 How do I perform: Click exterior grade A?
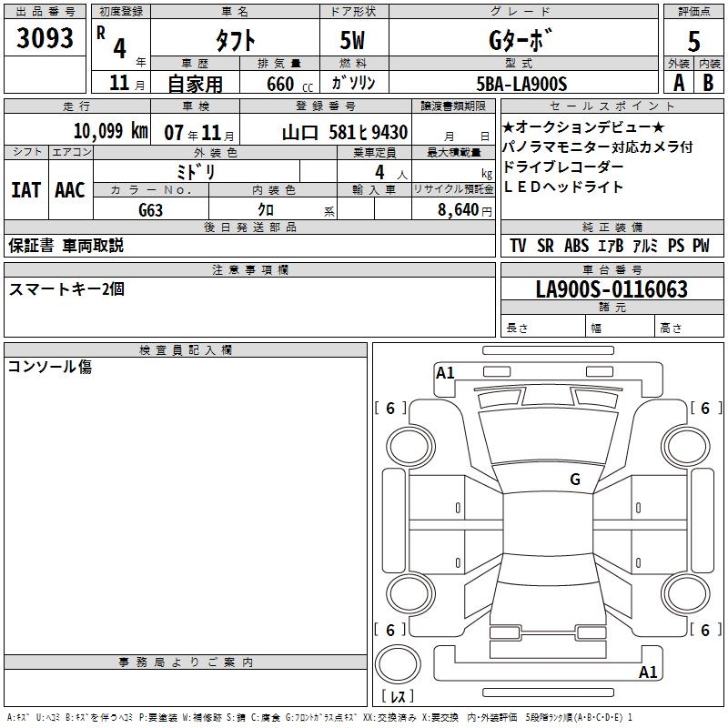(678, 83)
